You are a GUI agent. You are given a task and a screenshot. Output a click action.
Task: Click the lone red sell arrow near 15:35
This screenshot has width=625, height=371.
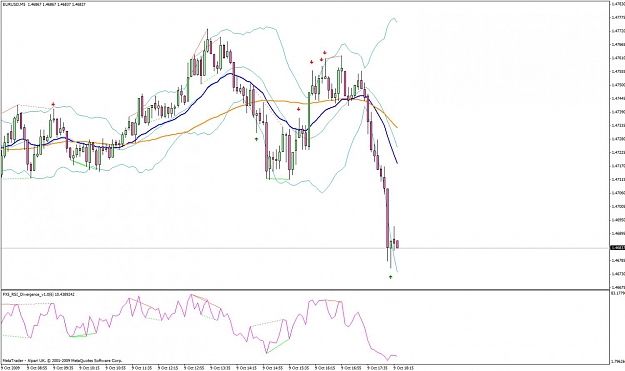(299, 109)
